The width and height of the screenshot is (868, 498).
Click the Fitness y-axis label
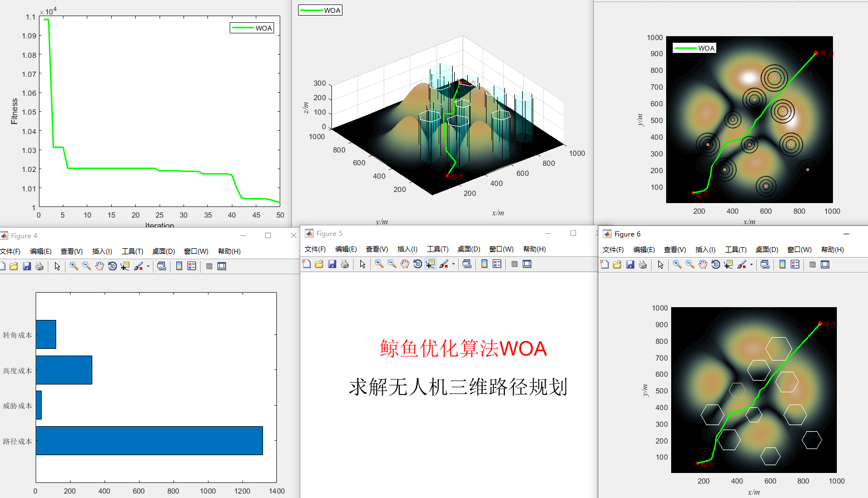coord(14,111)
